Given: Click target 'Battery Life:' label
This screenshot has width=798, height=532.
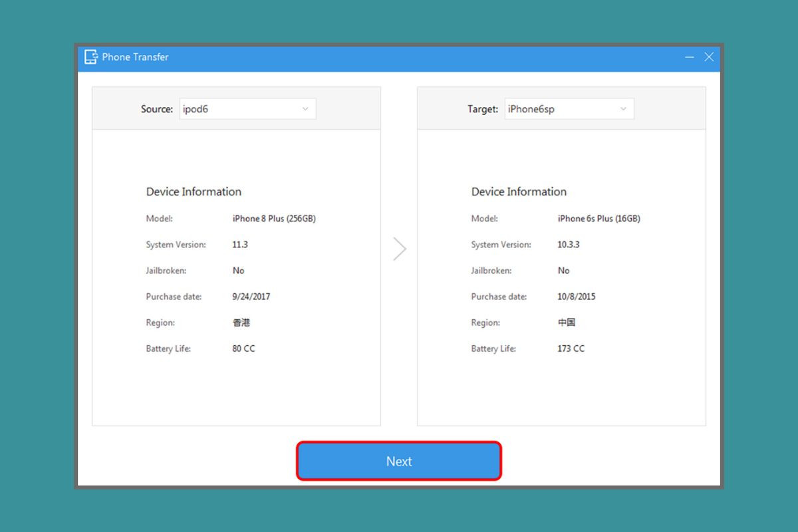Looking at the screenshot, I should point(493,348).
